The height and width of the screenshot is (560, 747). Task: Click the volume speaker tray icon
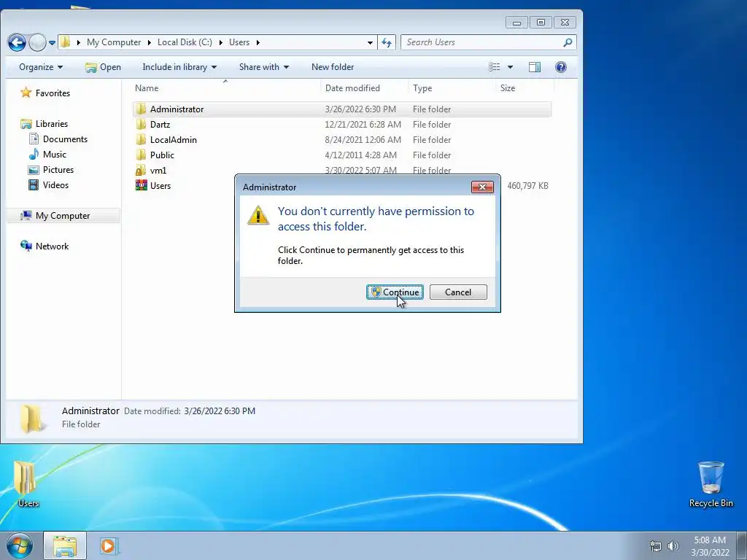(673, 545)
